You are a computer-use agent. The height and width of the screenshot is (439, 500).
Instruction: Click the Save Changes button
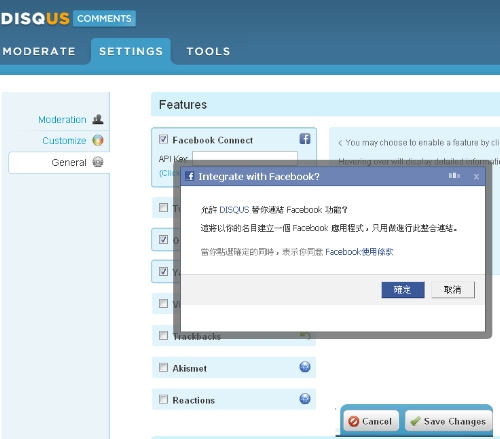coord(448,421)
